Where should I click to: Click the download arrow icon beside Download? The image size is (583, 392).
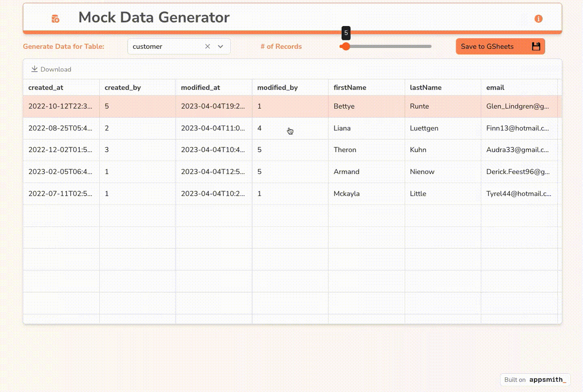(x=35, y=69)
